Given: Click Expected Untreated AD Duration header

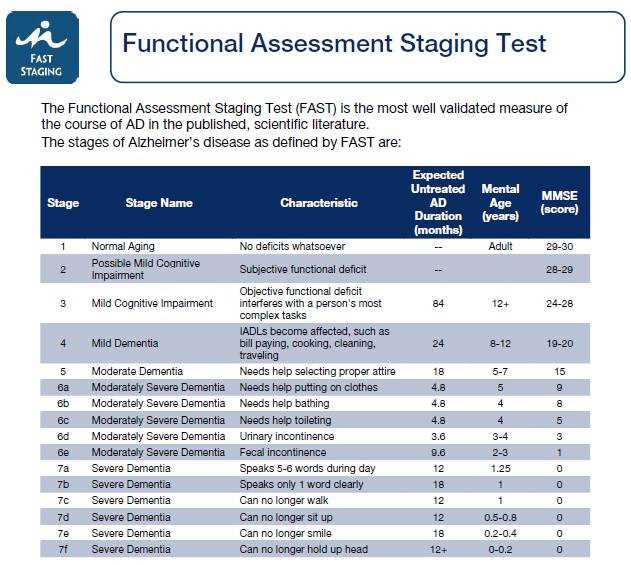Looking at the screenshot, I should pos(438,202).
